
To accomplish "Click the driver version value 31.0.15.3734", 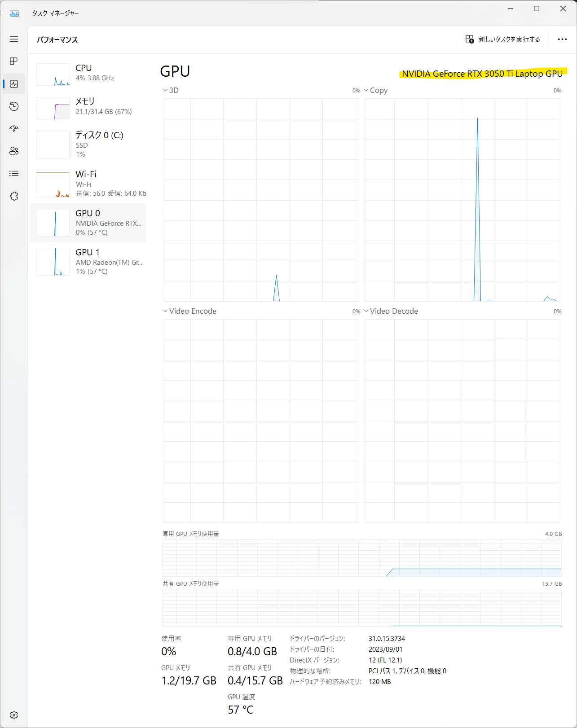I will coord(387,638).
